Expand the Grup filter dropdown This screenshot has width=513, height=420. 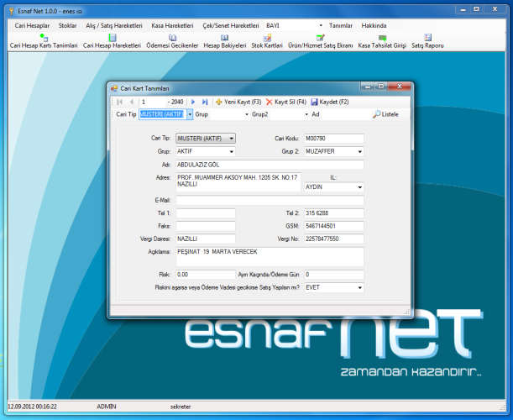[247, 114]
